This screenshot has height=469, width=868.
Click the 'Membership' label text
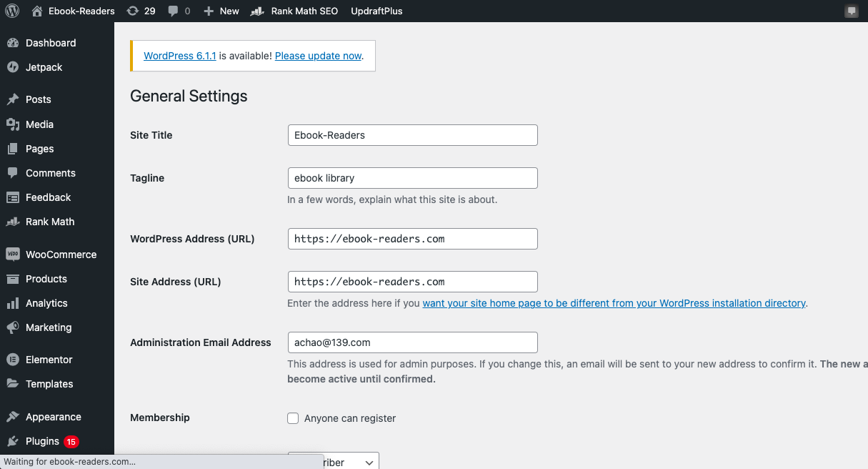(160, 418)
